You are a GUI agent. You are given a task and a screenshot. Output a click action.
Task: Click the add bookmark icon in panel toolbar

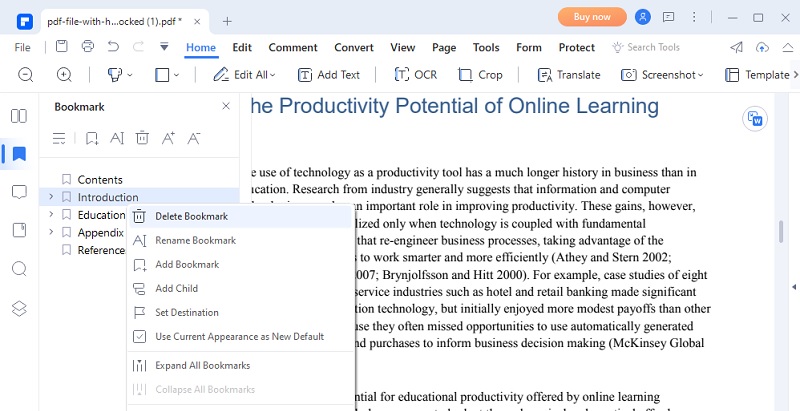click(92, 138)
